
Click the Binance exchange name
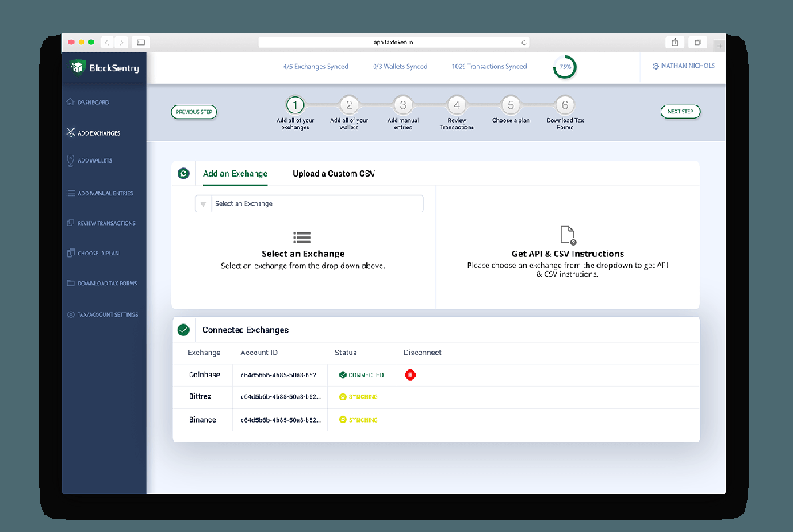pyautogui.click(x=202, y=419)
